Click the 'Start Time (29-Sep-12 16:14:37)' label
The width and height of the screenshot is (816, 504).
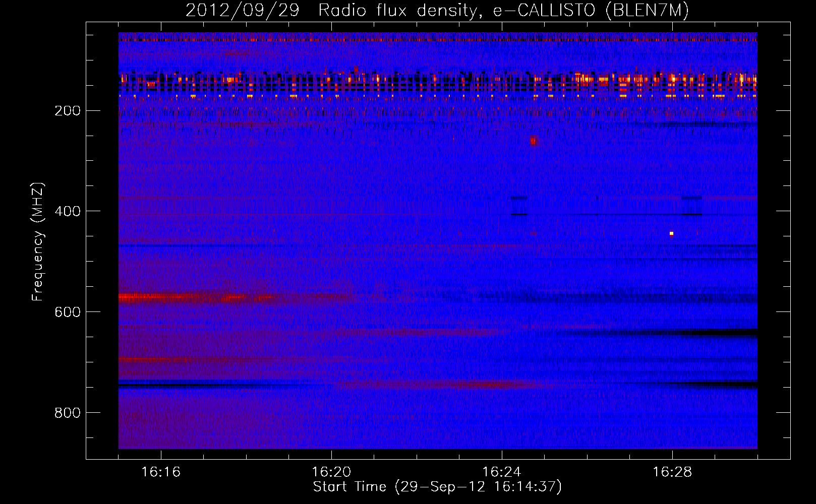[x=437, y=487]
